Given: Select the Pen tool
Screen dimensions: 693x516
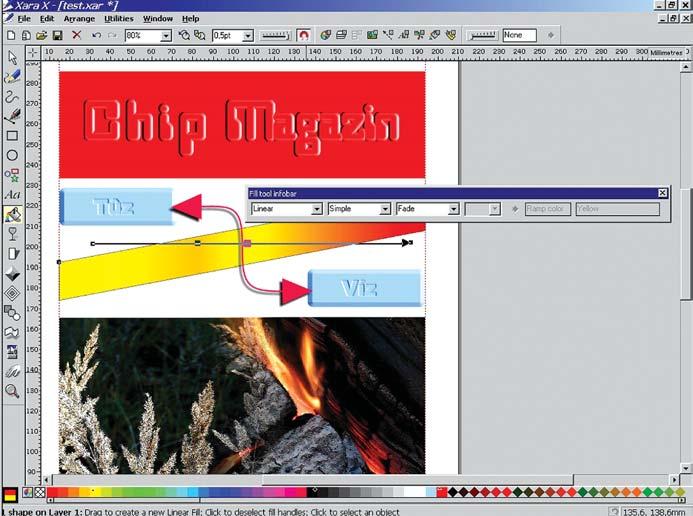Looking at the screenshot, I should pos(12,116).
